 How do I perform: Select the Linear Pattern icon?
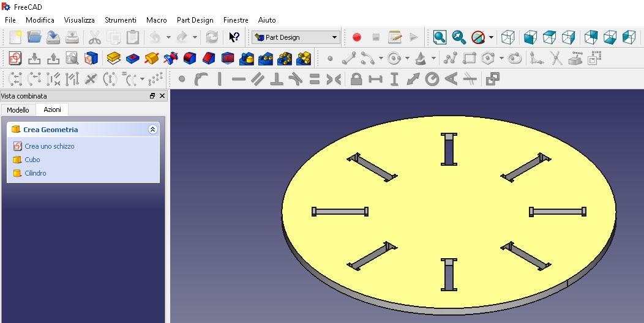coord(265,58)
